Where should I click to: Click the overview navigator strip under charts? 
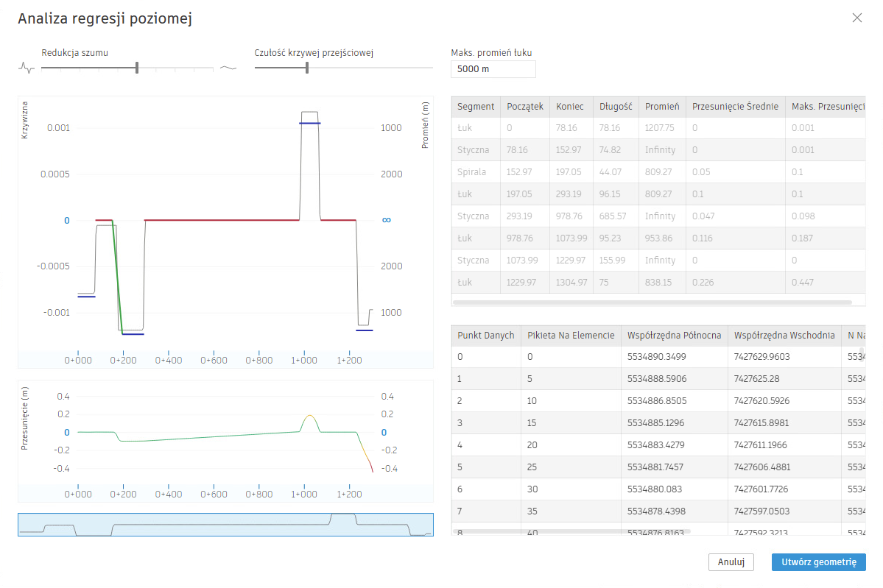(x=225, y=525)
